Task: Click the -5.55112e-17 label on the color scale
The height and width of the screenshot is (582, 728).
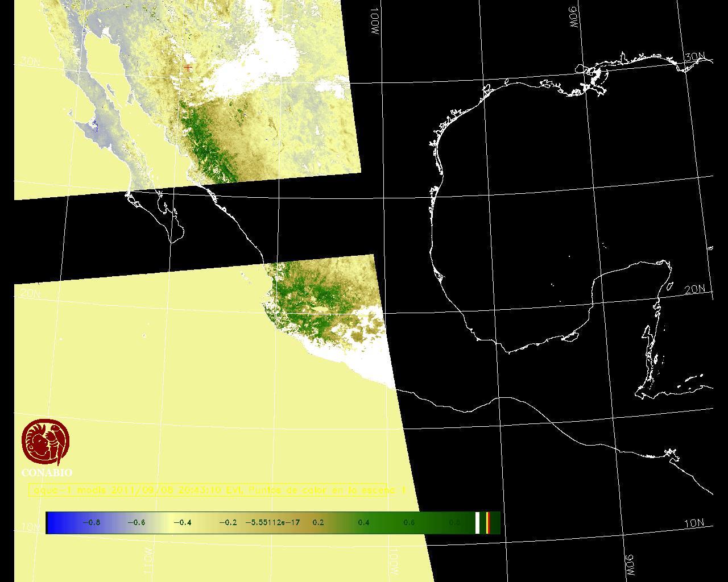Action: (x=272, y=522)
